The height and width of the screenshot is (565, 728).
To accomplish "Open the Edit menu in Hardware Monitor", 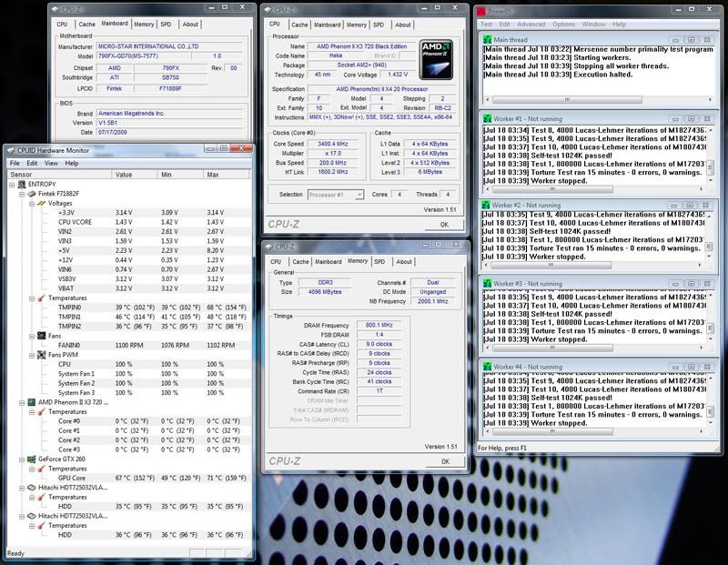I will pyautogui.click(x=32, y=164).
